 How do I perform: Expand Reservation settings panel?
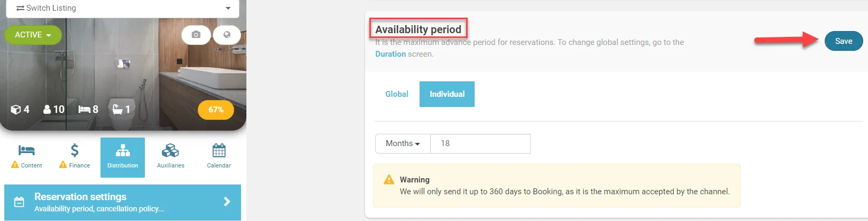[122, 202]
